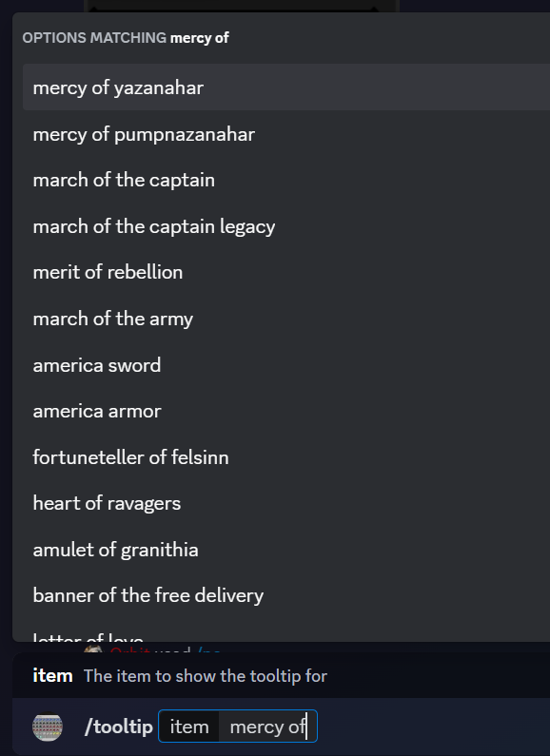This screenshot has width=550, height=756.
Task: Choose the 'merit of rebellion' option
Action: pos(286,272)
